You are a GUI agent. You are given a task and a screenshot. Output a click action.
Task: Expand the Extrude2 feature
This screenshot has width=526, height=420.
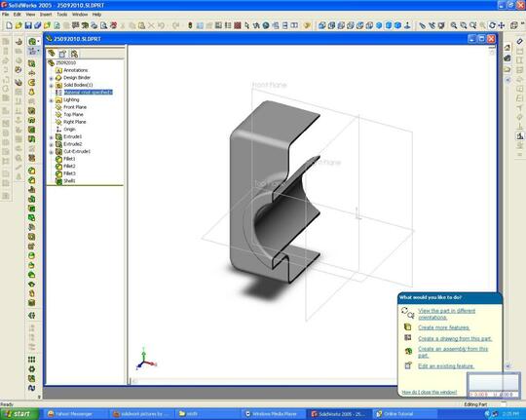coord(52,144)
